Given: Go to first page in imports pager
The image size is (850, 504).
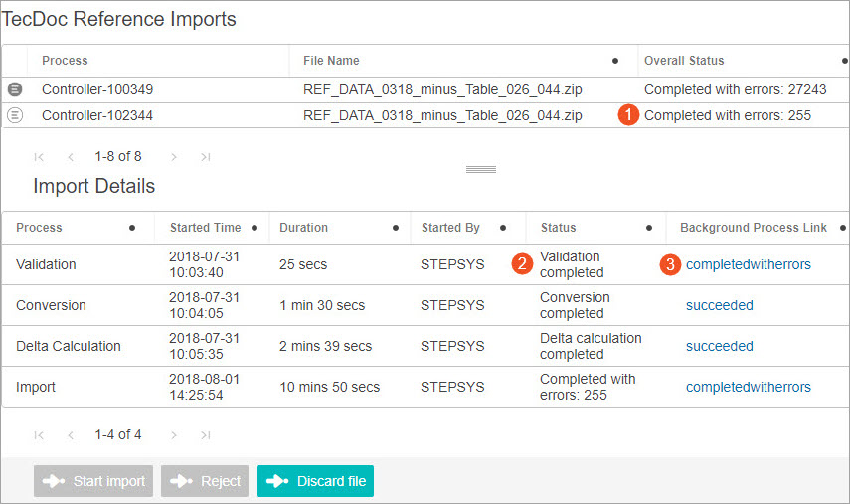Looking at the screenshot, I should click(39, 157).
